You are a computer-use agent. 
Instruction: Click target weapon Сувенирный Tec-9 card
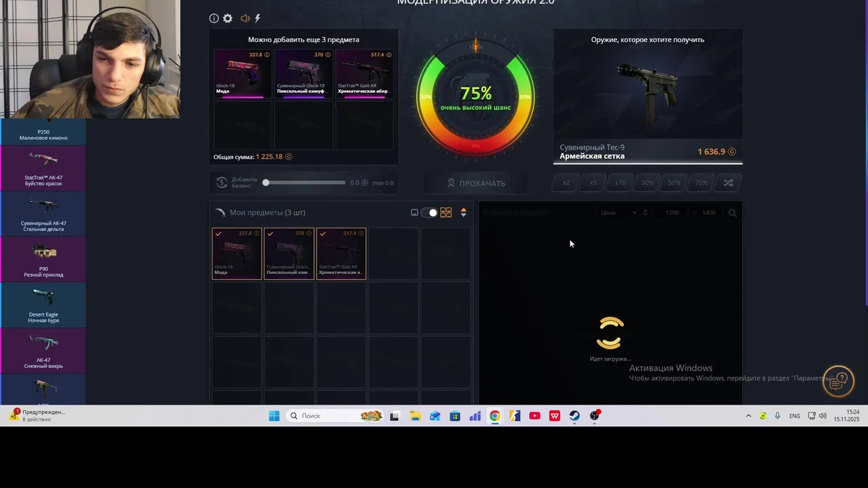[x=648, y=96]
